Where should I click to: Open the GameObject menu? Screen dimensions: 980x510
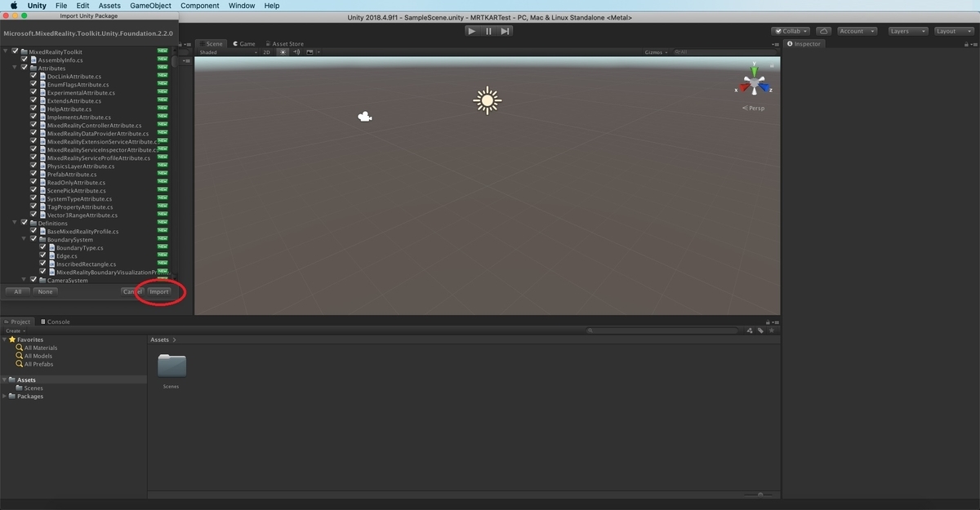pos(150,6)
